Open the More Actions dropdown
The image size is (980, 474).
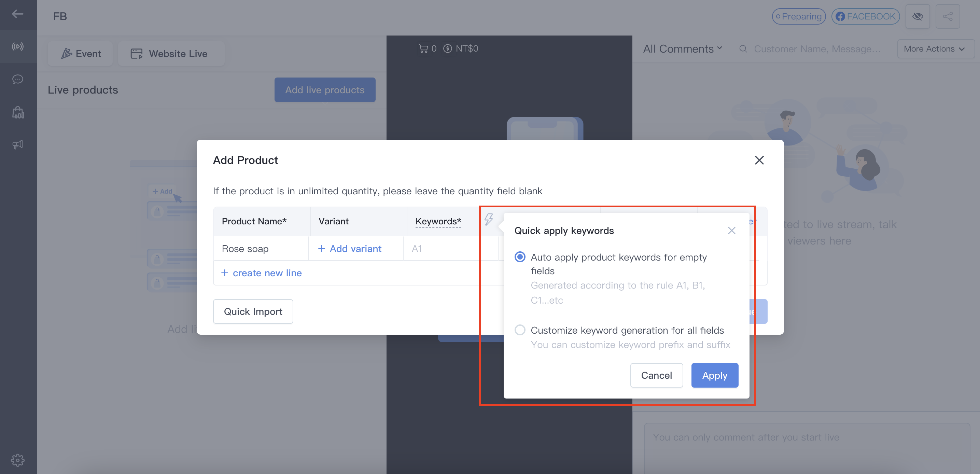(x=936, y=49)
